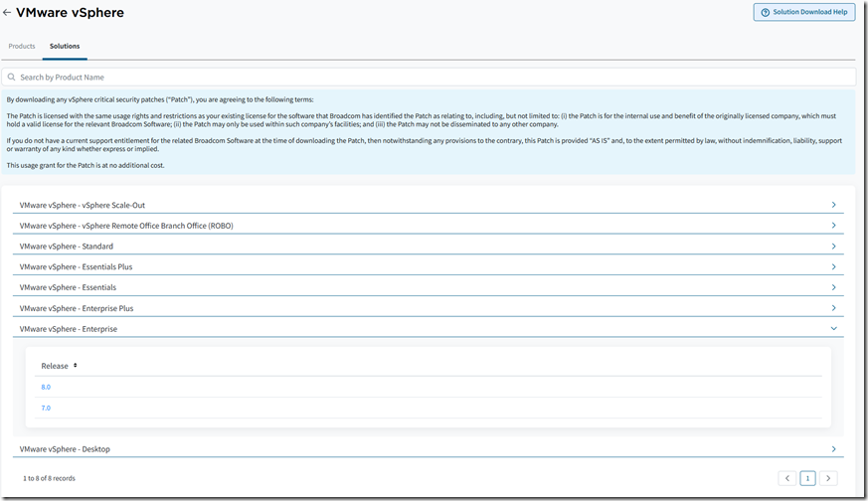
Task: Click 'vSphere Remote Office Branch Office (ROBO)' text
Action: (x=158, y=226)
